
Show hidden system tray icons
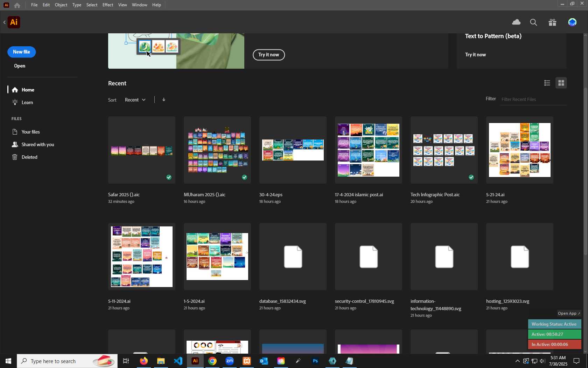point(517,361)
